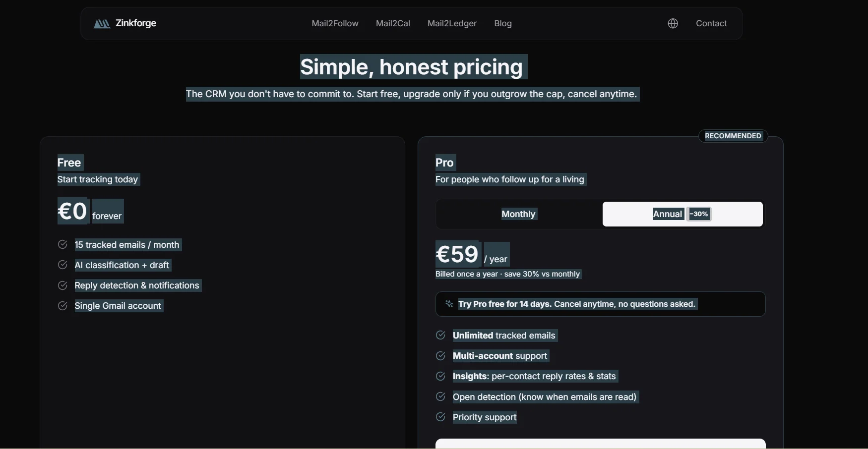The height and width of the screenshot is (449, 868).
Task: Open the Mail2Cal nav item
Action: click(x=393, y=23)
